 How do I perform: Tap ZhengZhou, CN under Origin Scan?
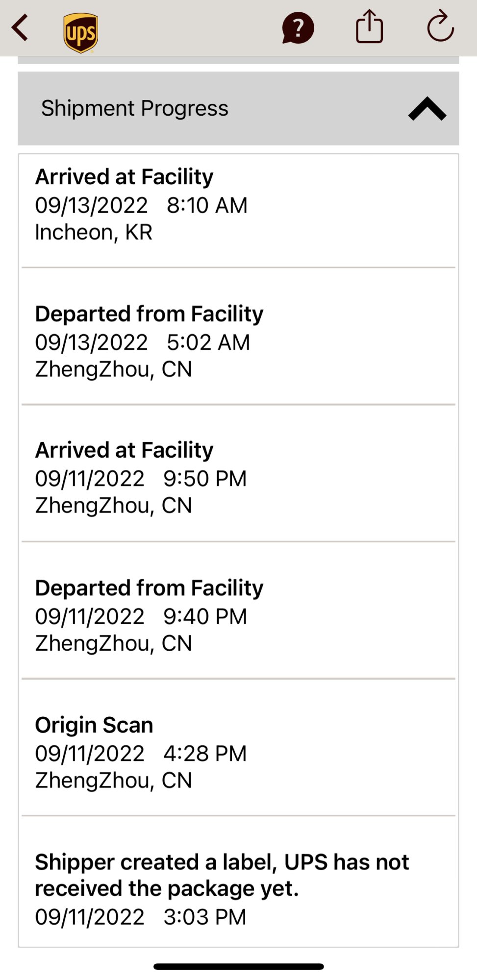click(x=113, y=781)
